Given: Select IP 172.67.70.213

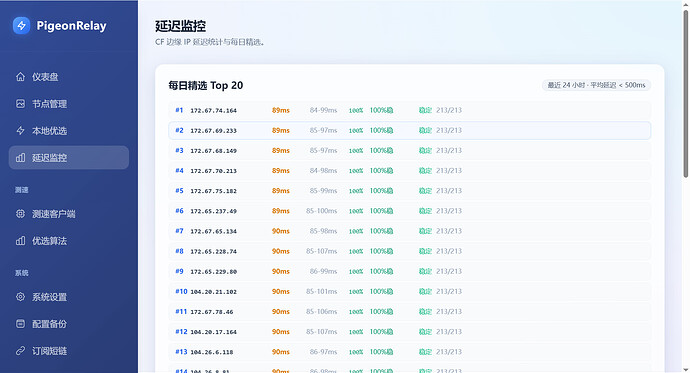Looking at the screenshot, I should pos(213,171).
